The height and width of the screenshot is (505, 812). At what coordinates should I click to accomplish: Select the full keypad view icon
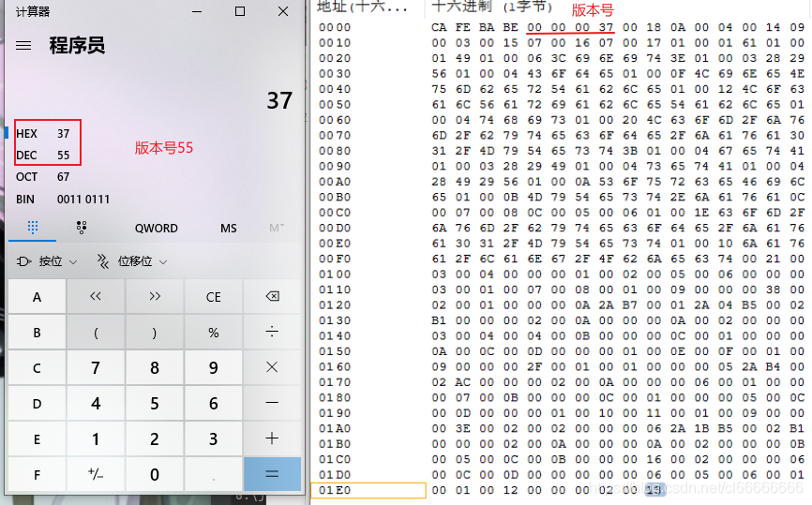tap(33, 228)
